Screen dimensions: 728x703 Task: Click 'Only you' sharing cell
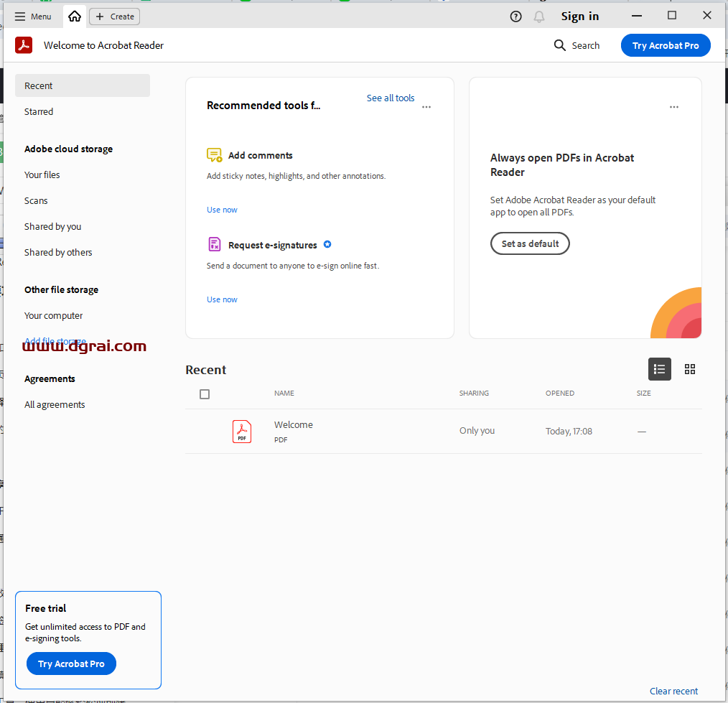tap(477, 430)
